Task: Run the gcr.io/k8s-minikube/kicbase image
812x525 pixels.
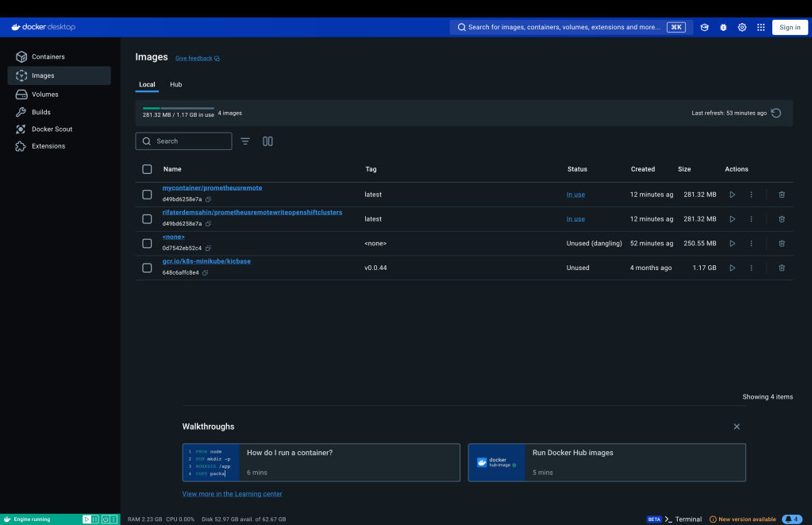Action: [x=733, y=268]
